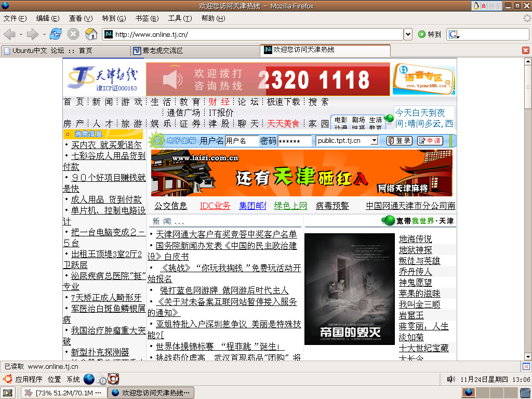Screen dimensions: 532x399
Task: Launch Firefox from the panel globe icon
Action: pos(89,379)
